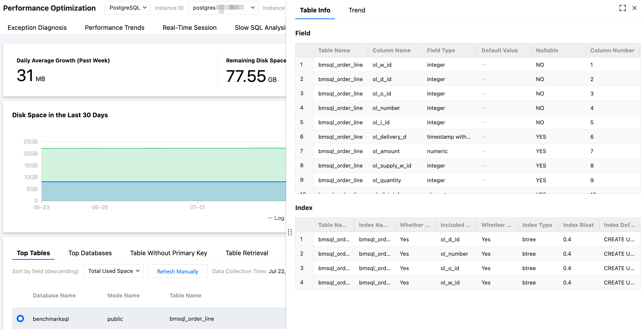Click the public mode name cell

tap(115, 319)
